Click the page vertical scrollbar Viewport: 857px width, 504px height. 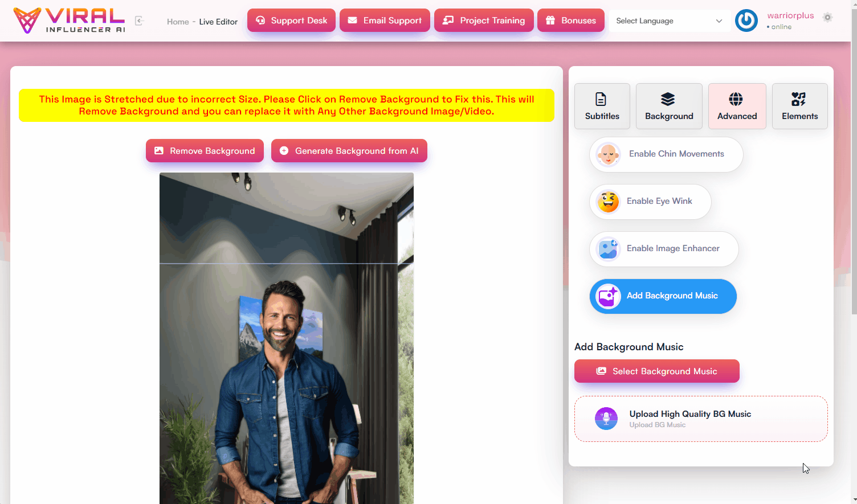pos(854,171)
